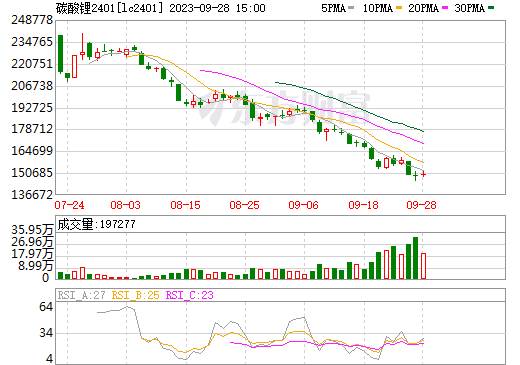This screenshot has width=520, height=365.
Task: Click the tallest green volume bar
Action: coord(416,258)
